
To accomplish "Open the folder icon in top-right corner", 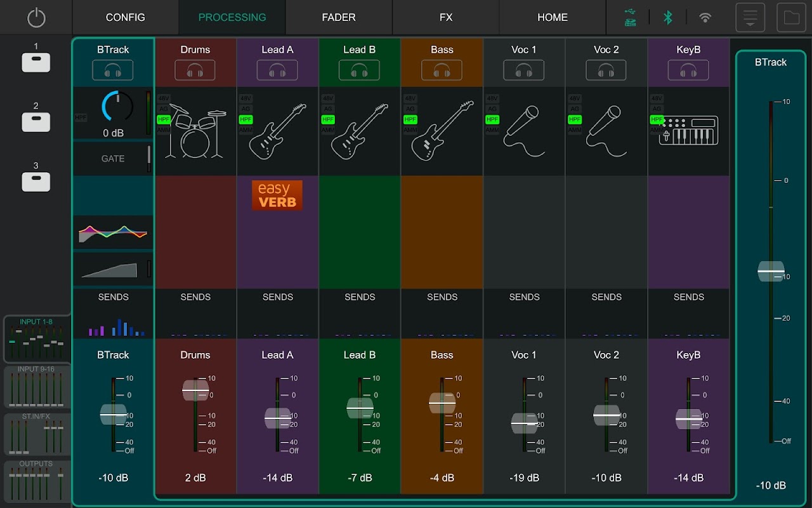I will pos(791,17).
